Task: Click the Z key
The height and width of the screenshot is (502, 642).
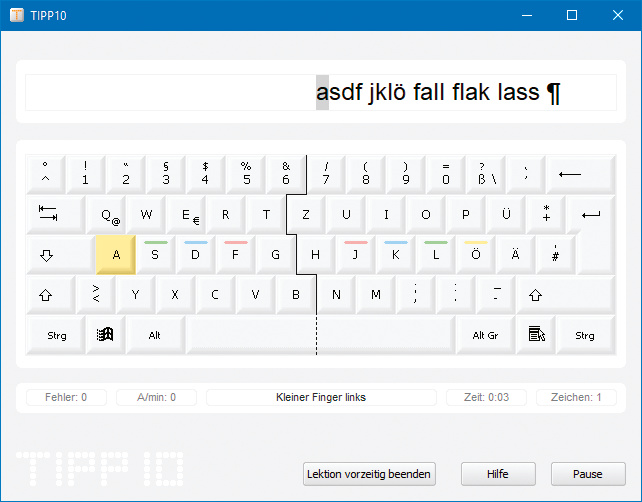Action: (306, 215)
